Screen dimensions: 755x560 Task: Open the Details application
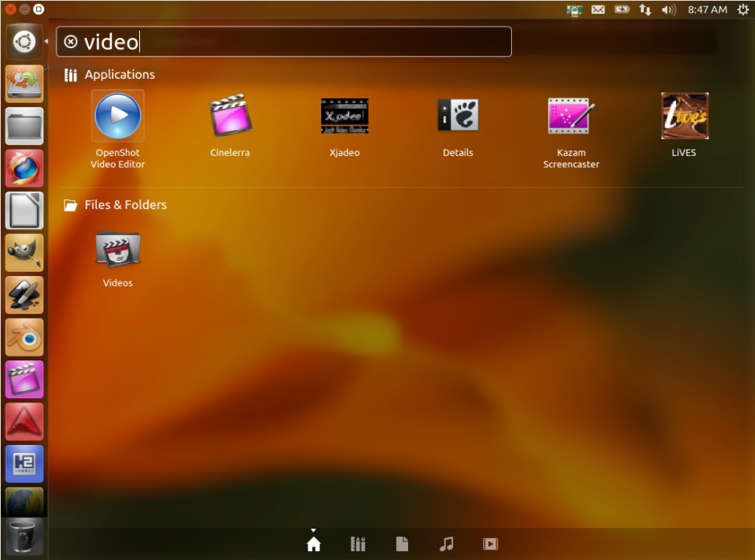pyautogui.click(x=458, y=127)
